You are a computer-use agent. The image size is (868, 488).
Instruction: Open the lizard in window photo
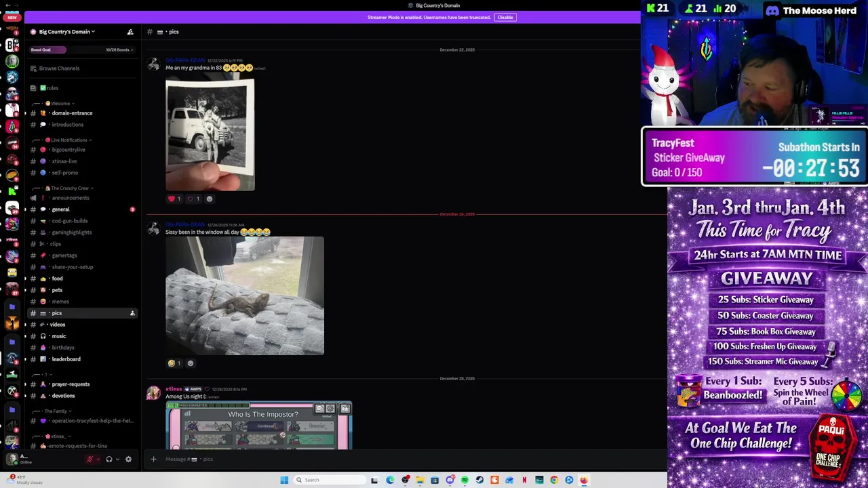point(245,296)
